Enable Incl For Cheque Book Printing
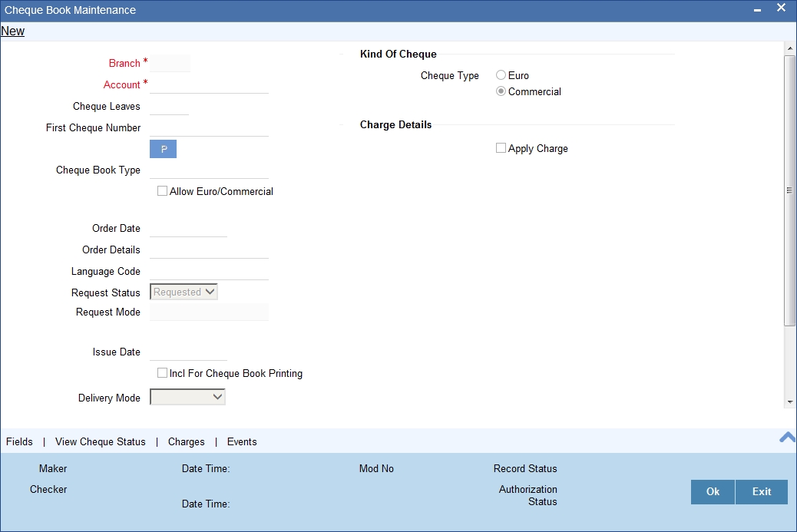Image resolution: width=797 pixels, height=532 pixels. [162, 372]
